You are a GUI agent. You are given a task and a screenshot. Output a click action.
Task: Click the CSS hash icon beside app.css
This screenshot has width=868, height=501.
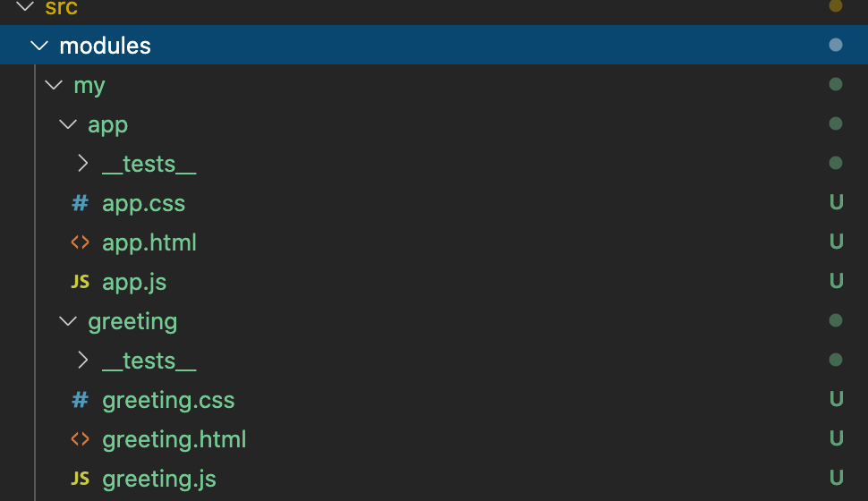click(80, 203)
